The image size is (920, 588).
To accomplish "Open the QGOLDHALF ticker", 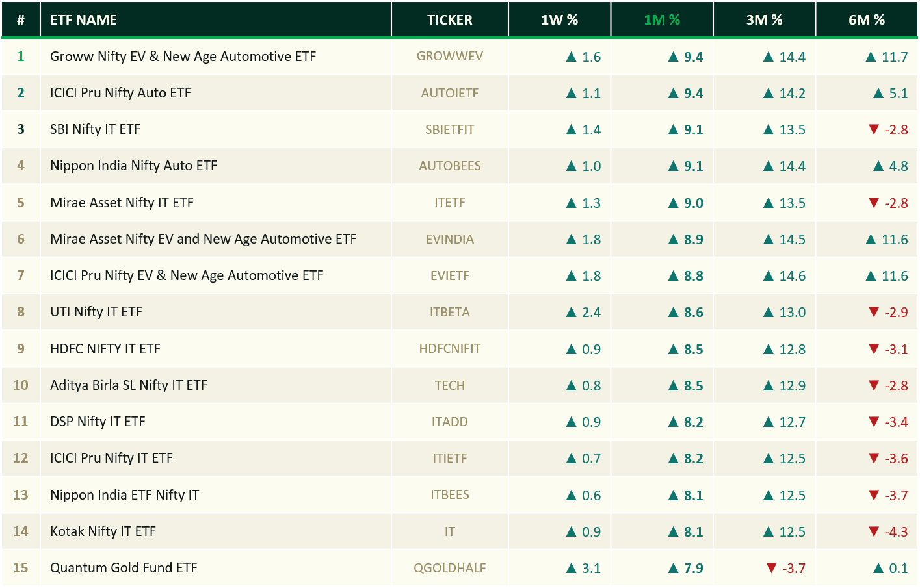I will pyautogui.click(x=450, y=568).
